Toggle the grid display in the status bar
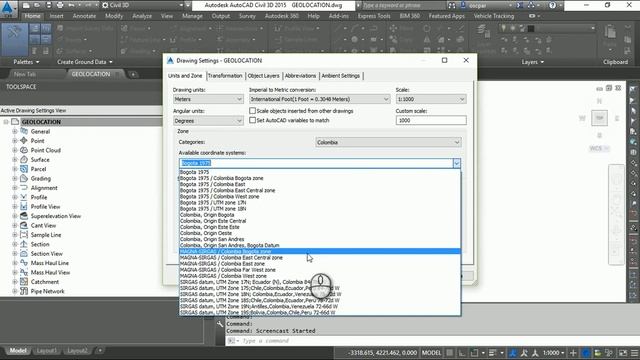 450,353
